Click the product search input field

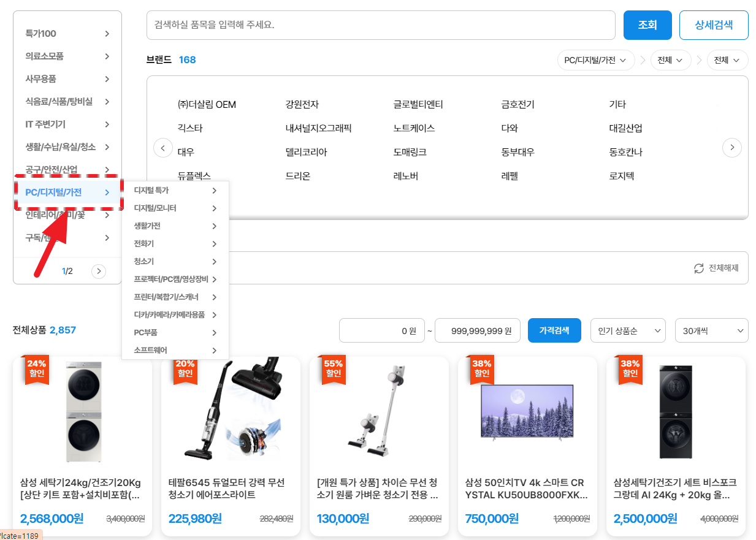click(x=380, y=25)
